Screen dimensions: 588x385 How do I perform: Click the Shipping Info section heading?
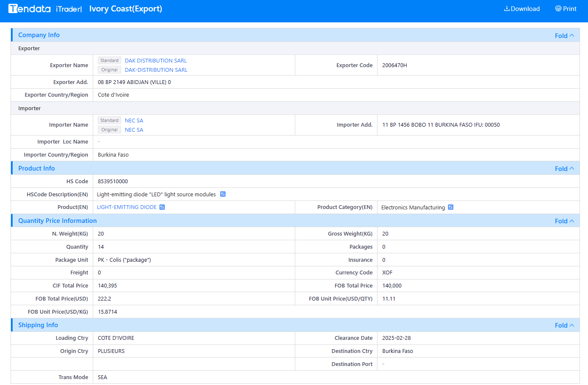38,325
